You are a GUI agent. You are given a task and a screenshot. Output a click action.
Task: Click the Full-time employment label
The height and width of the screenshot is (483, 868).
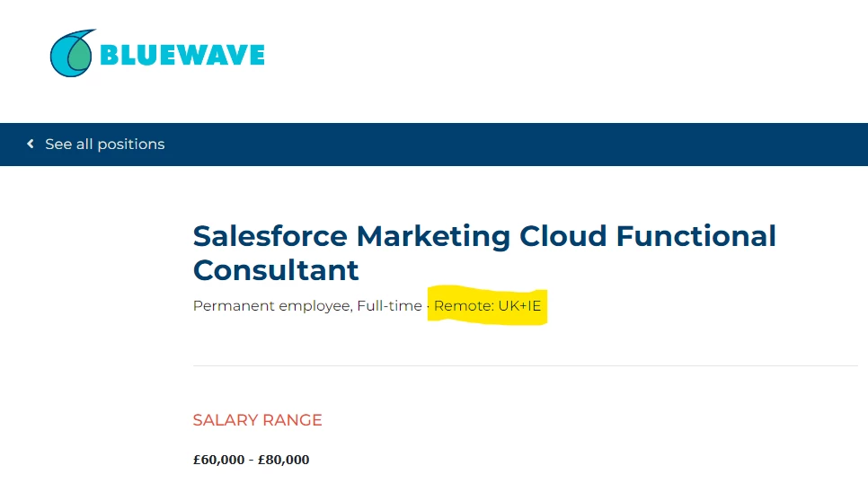click(x=389, y=305)
